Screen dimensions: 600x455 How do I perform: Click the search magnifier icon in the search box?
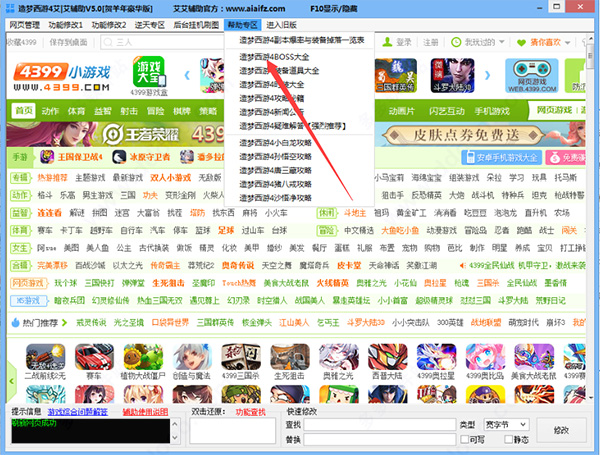[x=108, y=42]
